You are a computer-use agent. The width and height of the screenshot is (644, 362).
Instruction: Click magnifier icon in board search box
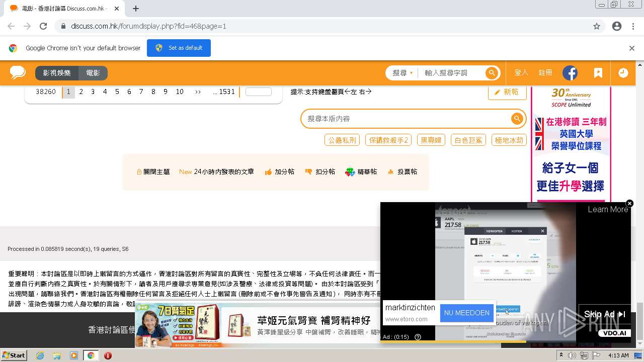[517, 119]
